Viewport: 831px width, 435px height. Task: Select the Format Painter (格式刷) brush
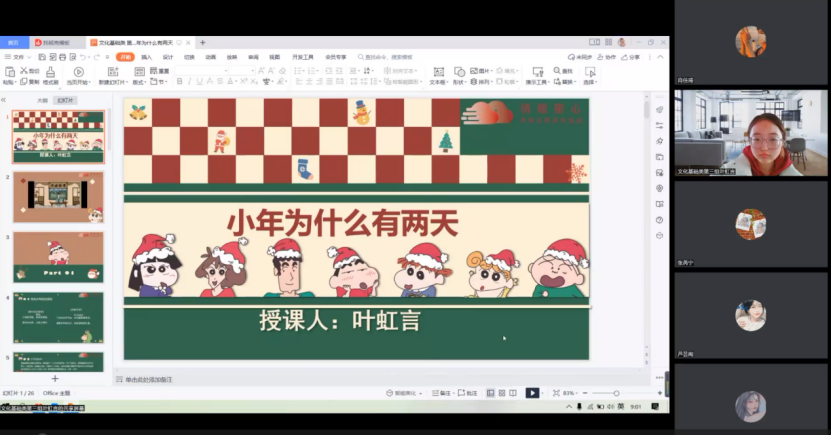(x=50, y=72)
